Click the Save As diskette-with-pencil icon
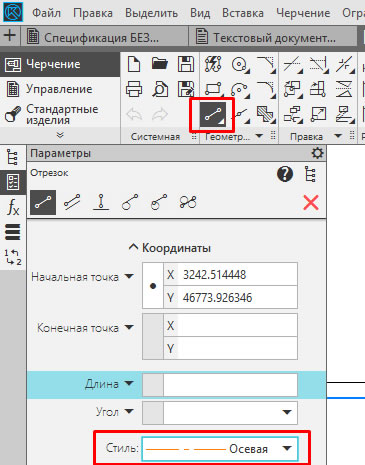This screenshot has width=365, height=465. pyautogui.click(x=186, y=89)
